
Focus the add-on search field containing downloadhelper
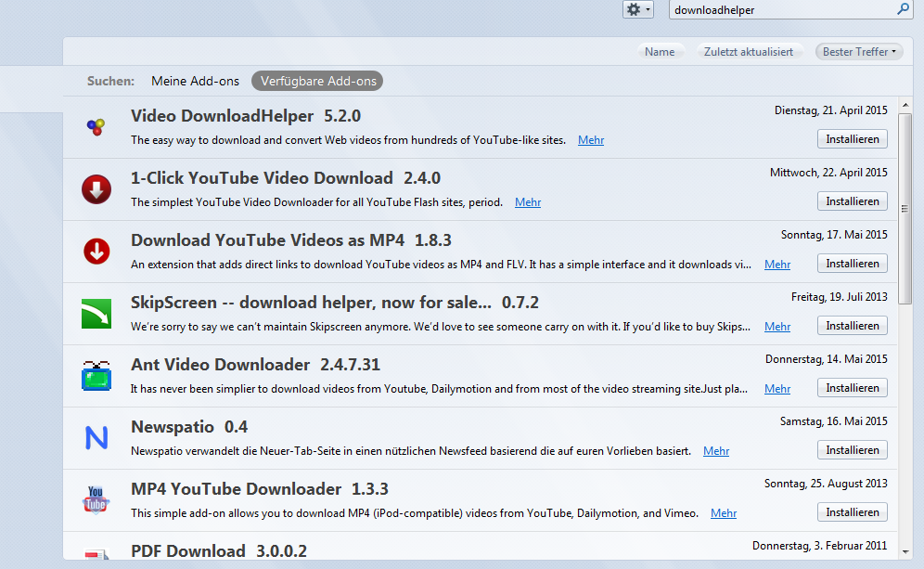(x=779, y=9)
